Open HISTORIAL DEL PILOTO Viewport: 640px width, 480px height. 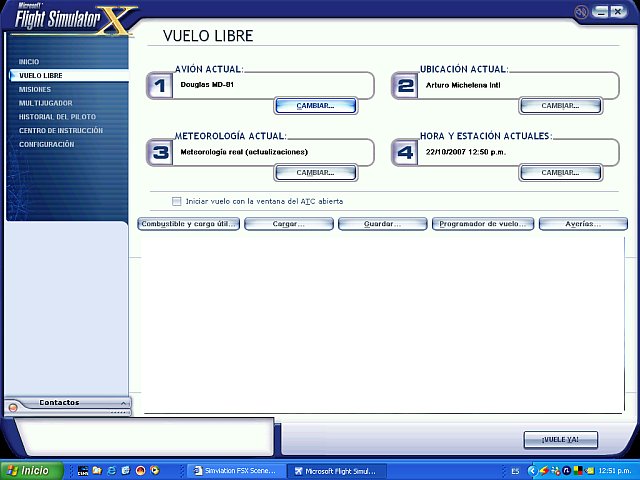(57, 117)
